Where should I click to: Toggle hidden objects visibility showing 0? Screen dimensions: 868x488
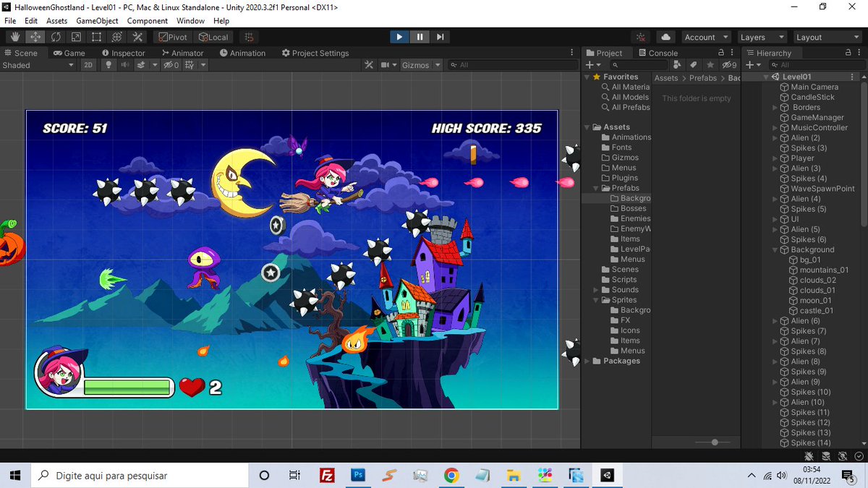pyautogui.click(x=171, y=65)
